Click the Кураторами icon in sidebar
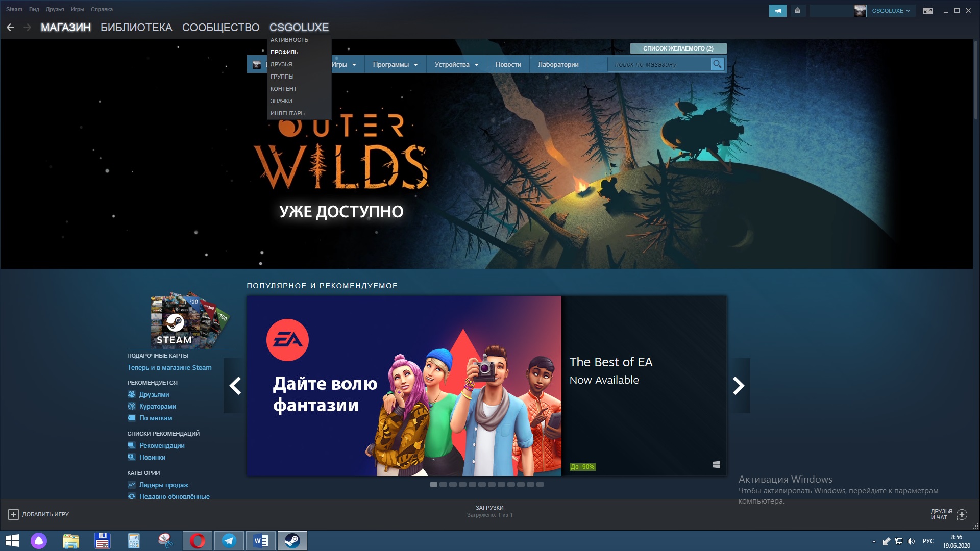 coord(132,406)
